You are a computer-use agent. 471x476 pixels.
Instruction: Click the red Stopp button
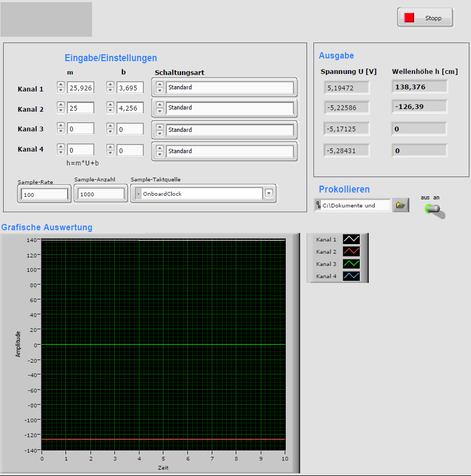[x=425, y=18]
